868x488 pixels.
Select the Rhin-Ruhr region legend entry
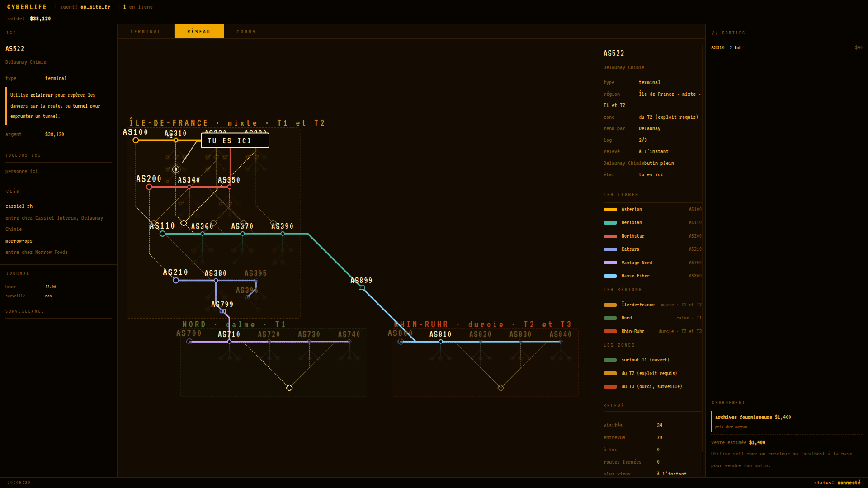coord(652,332)
